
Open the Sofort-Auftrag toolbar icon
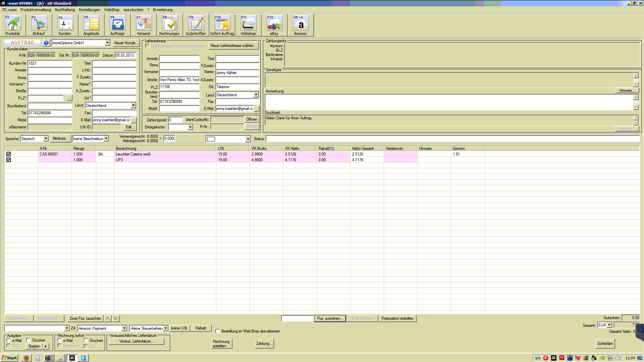click(222, 25)
